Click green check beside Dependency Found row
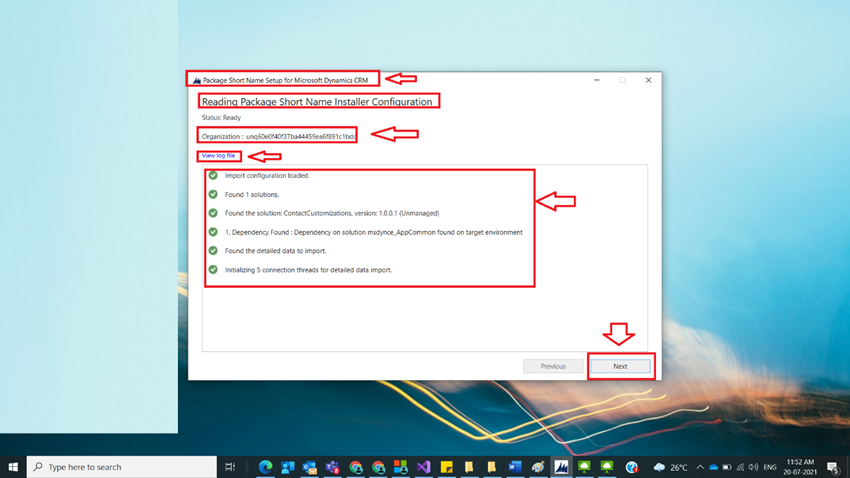850x478 pixels. point(213,232)
